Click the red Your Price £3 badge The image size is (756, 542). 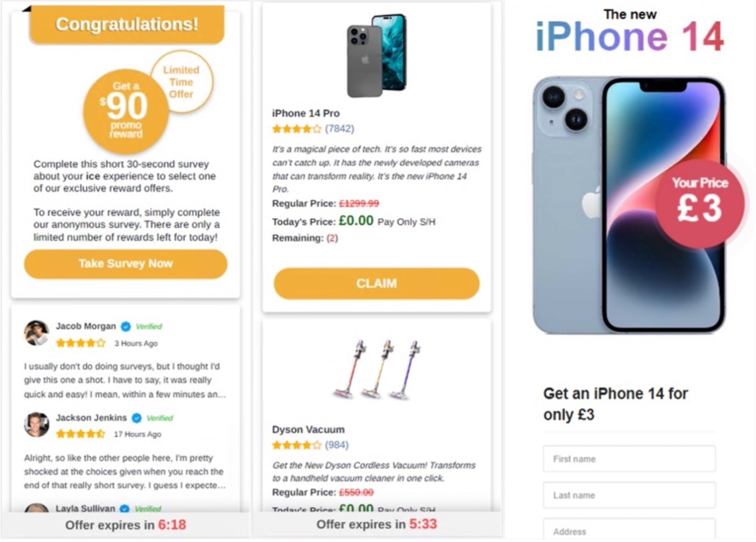(699, 203)
